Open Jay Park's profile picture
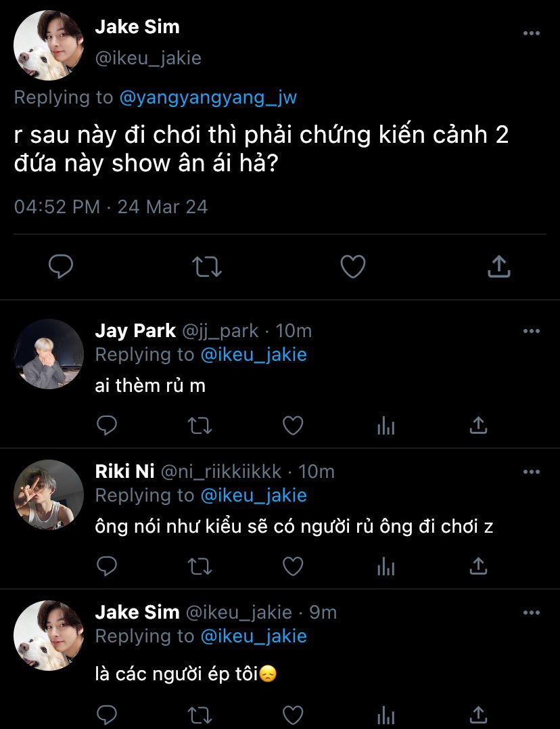 (x=49, y=354)
